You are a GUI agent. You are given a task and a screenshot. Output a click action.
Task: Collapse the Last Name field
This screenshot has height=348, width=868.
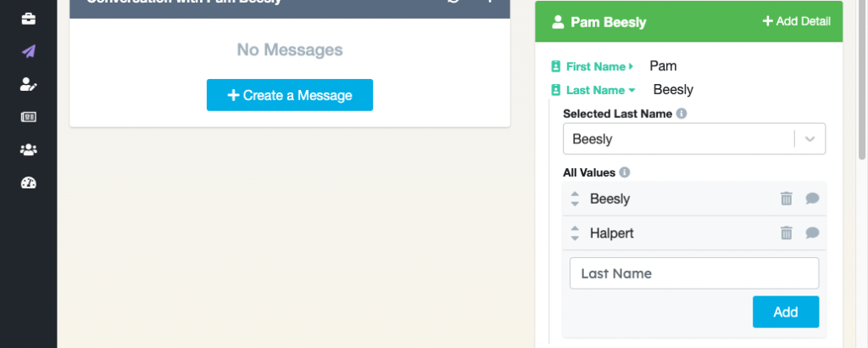(x=598, y=90)
